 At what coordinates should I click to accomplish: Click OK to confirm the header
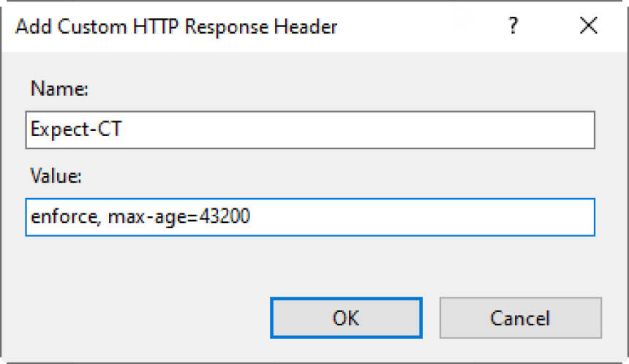pos(345,318)
